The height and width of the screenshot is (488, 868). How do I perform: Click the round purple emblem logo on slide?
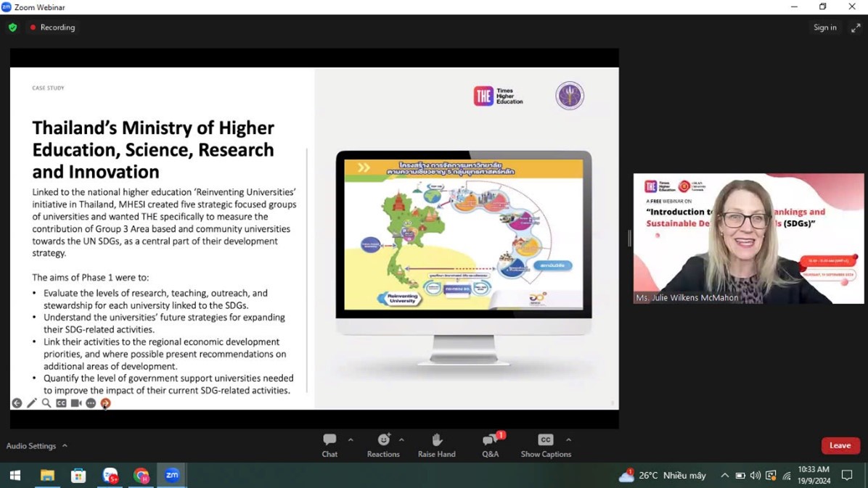tap(570, 96)
